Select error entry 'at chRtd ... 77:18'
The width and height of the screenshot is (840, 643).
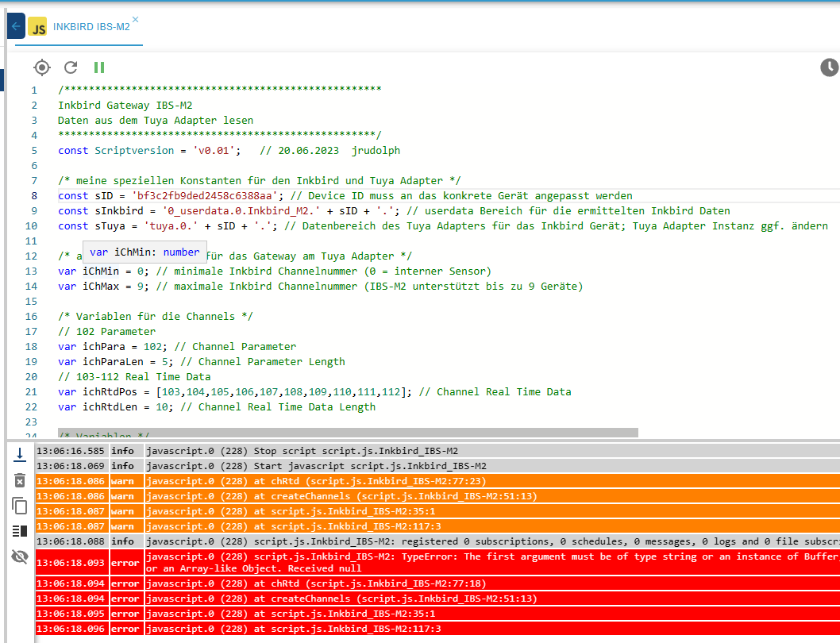pos(437,583)
